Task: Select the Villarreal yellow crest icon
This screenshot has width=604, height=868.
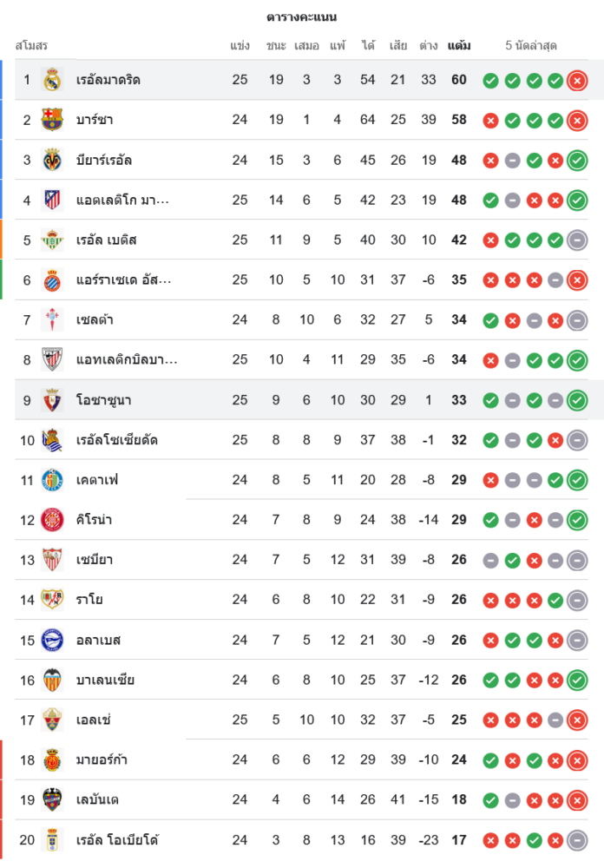Action: pyautogui.click(x=52, y=160)
